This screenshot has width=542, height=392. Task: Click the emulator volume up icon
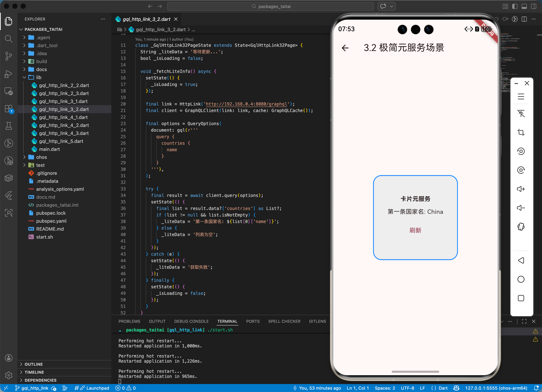coord(521,189)
